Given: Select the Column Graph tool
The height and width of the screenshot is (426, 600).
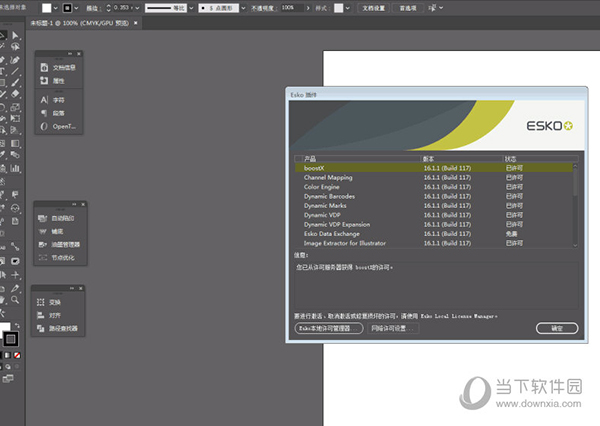Looking at the screenshot, I should pyautogui.click(x=15, y=168).
